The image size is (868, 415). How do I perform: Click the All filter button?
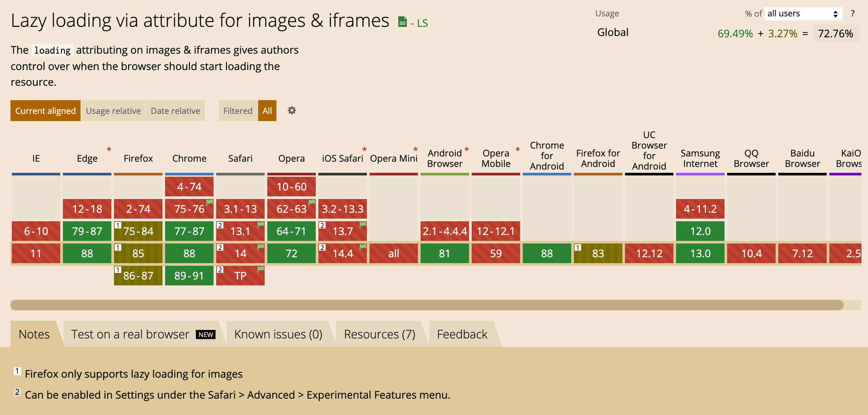click(x=267, y=110)
